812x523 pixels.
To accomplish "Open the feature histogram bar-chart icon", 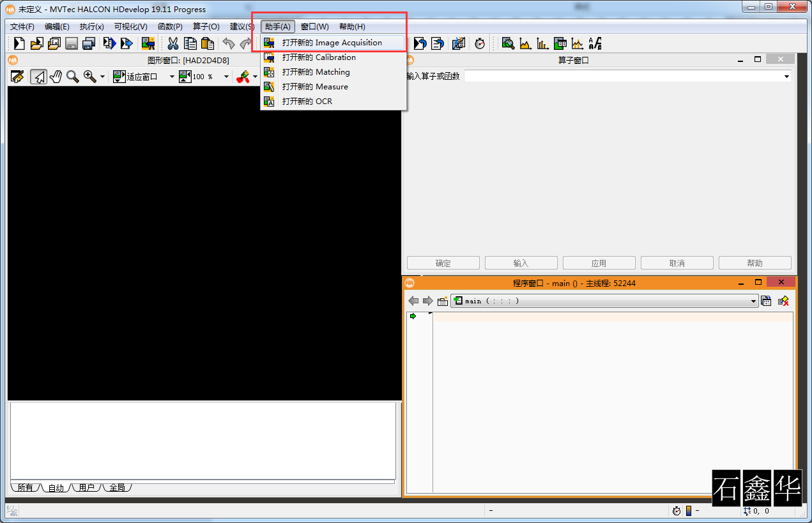I will pos(542,43).
